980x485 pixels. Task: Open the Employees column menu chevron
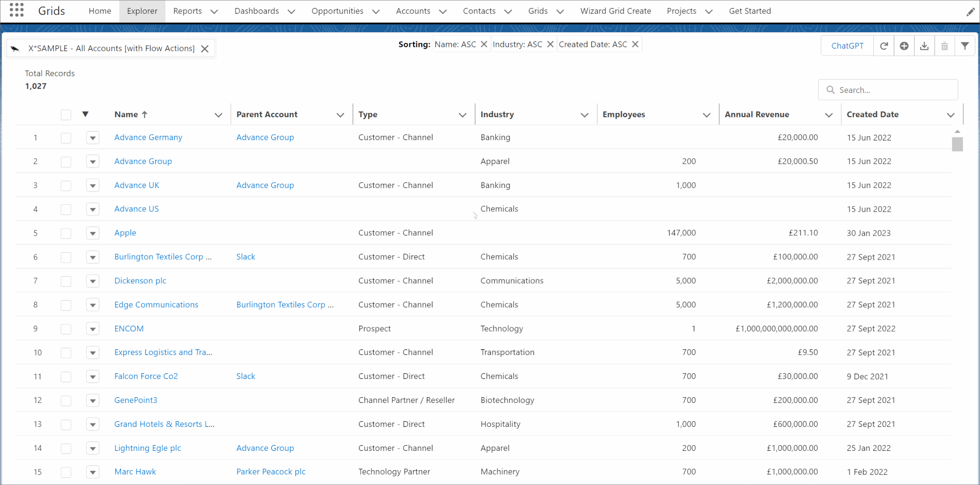click(x=706, y=115)
